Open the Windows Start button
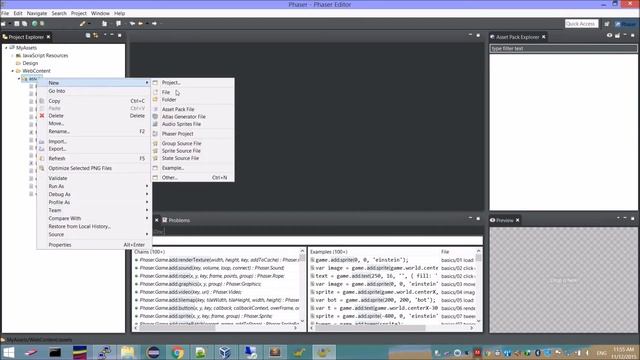640x360 pixels. click(x=9, y=352)
